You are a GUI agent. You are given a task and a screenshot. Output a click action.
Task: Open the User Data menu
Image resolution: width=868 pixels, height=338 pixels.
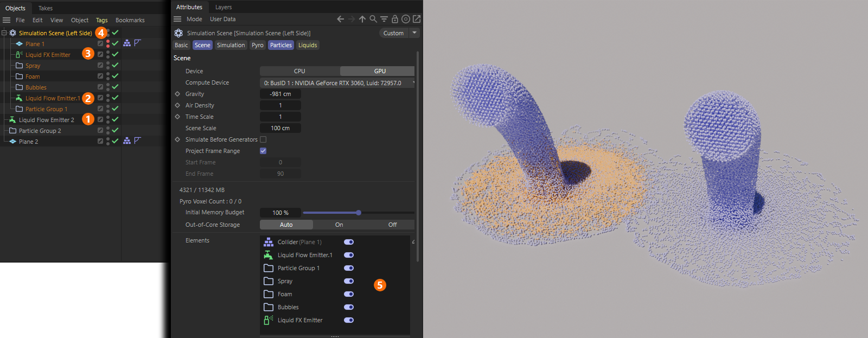click(223, 19)
